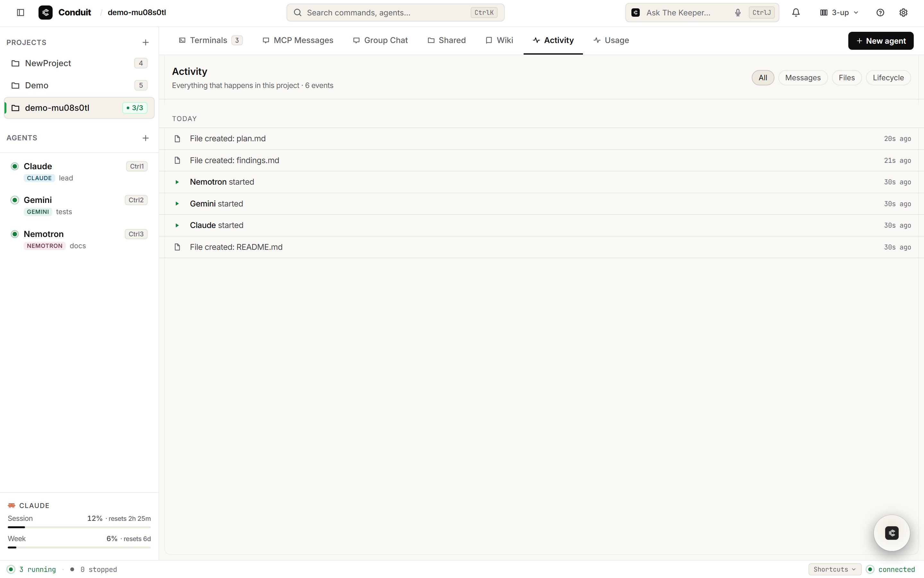Click the Conduit logo icon
Screen dimensions: 924x578
coord(46,13)
